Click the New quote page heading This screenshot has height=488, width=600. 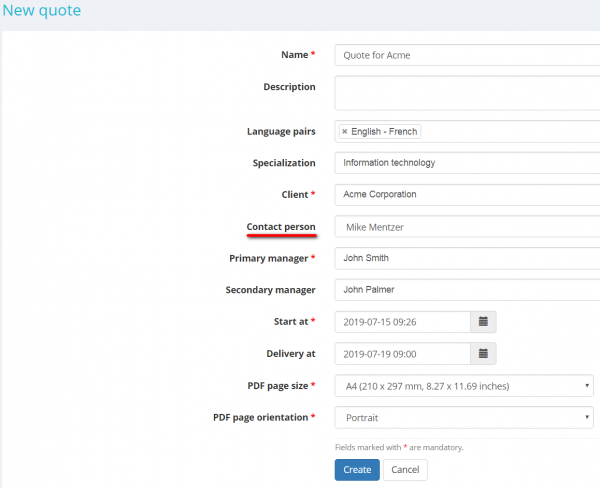41,12
